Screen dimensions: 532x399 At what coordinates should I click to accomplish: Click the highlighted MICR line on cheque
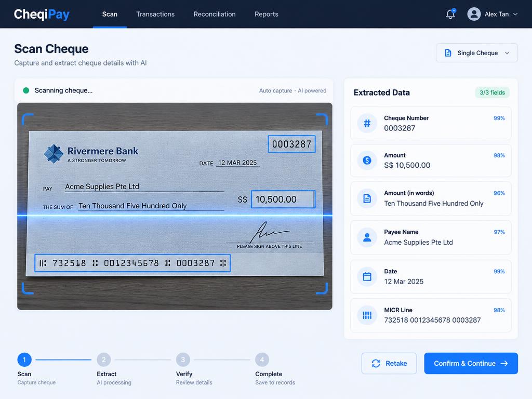tap(132, 263)
